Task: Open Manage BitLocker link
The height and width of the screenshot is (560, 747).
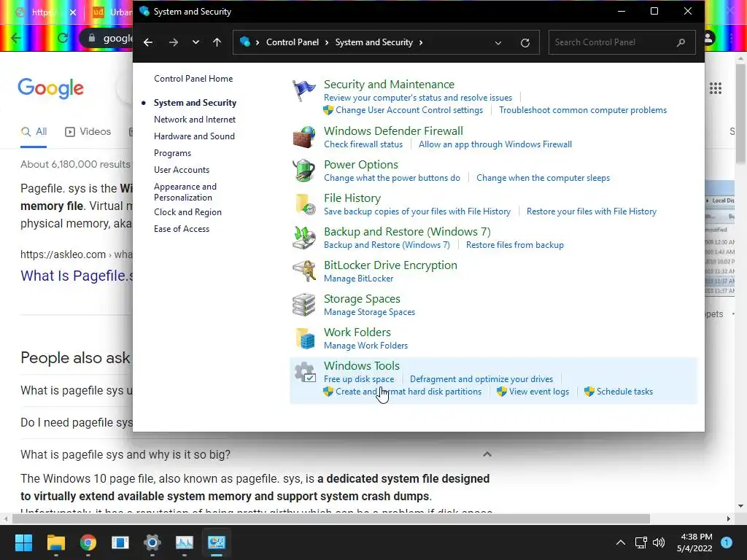Action: [x=359, y=279]
